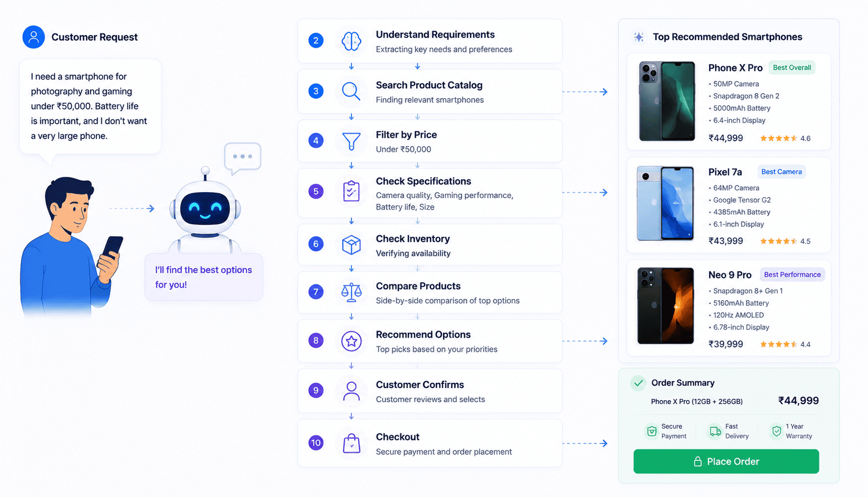Click the Neo 9 Pro product image
Screen dimensions: 868x497
(x=665, y=306)
